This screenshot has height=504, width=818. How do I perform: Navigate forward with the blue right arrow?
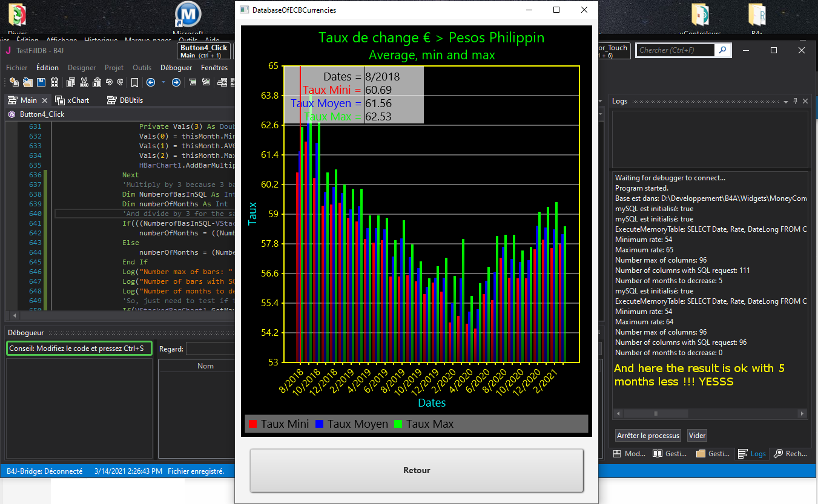tap(176, 82)
